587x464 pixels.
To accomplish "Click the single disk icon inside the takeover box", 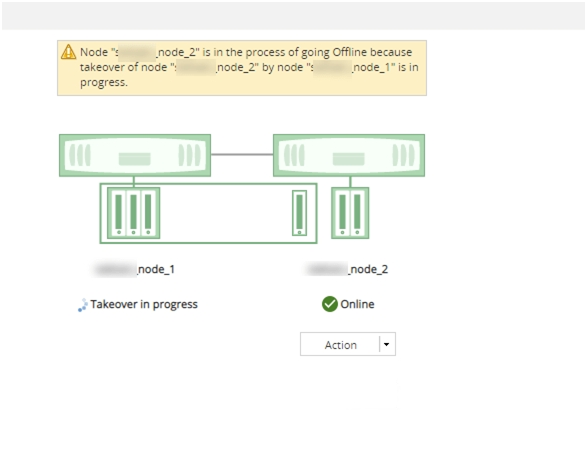I will pos(299,213).
